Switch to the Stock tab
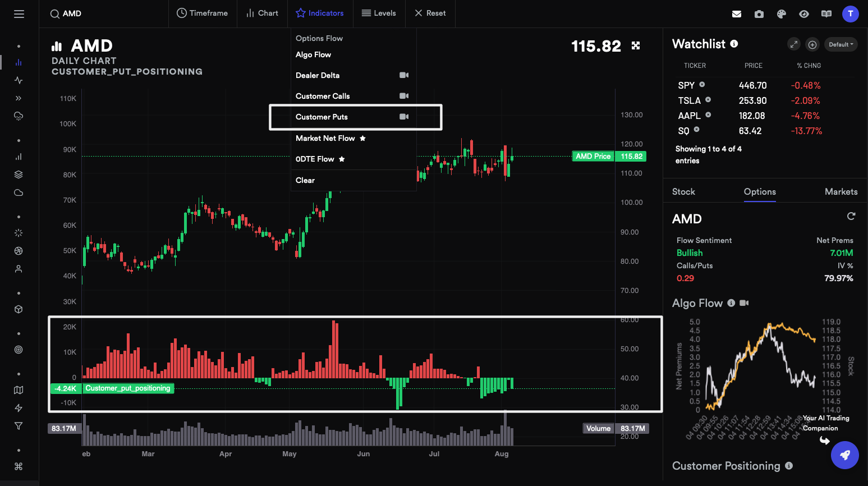 (683, 191)
